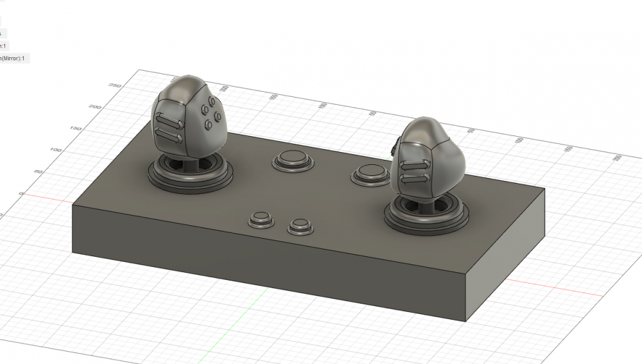Image resolution: width=642 pixels, height=364 pixels.
Task: Select the right end face of the base box
Action: pyautogui.click(x=506, y=254)
